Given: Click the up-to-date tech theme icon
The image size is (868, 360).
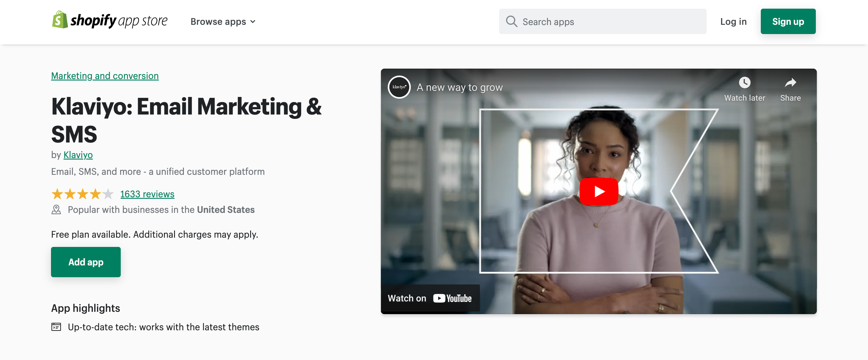Looking at the screenshot, I should pyautogui.click(x=56, y=327).
